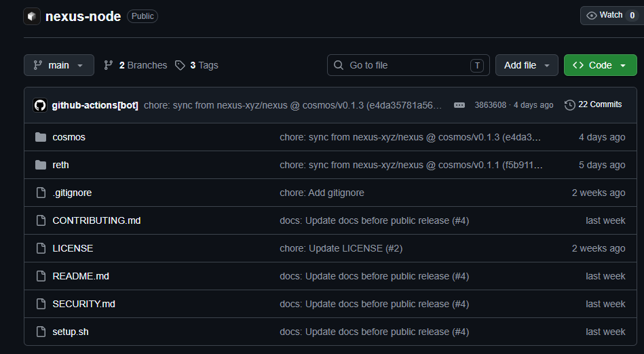Screen dimensions: 644x354
Task: Click the file icon for SECURITY.md
Action: tap(41, 304)
